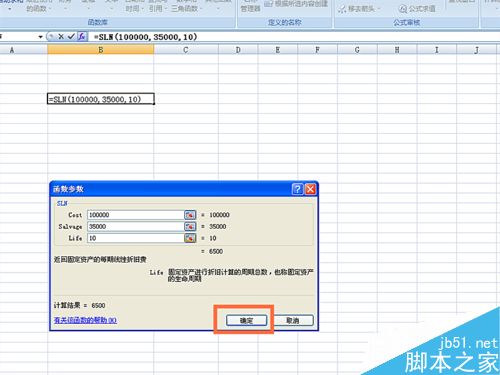Open the 三角函数 math functions dropdown
Viewport: 500px width, 375px height.
coord(187,8)
